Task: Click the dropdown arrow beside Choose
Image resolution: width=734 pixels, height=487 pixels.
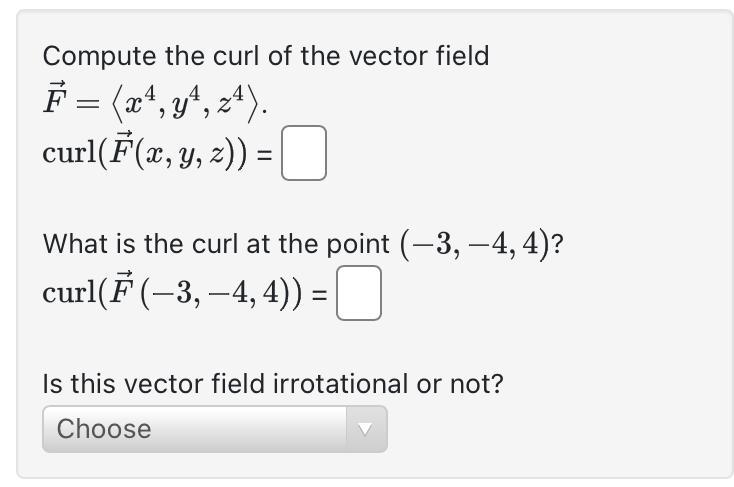Action: [365, 429]
